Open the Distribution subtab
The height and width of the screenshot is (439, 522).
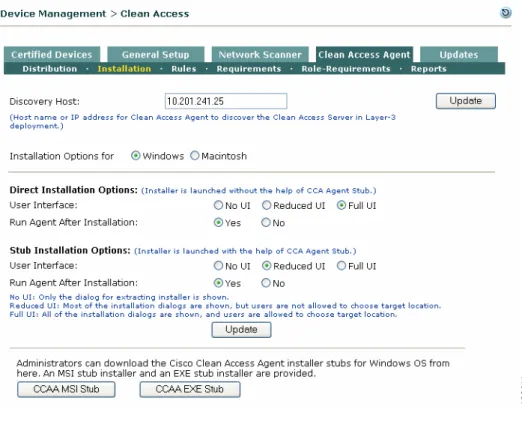tap(50, 69)
